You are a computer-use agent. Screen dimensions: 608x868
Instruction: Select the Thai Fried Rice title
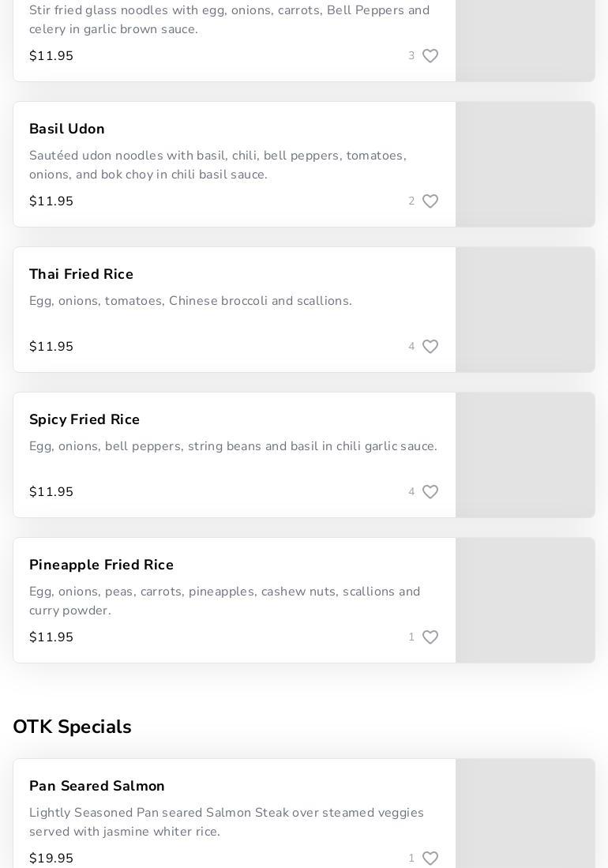coord(81,274)
